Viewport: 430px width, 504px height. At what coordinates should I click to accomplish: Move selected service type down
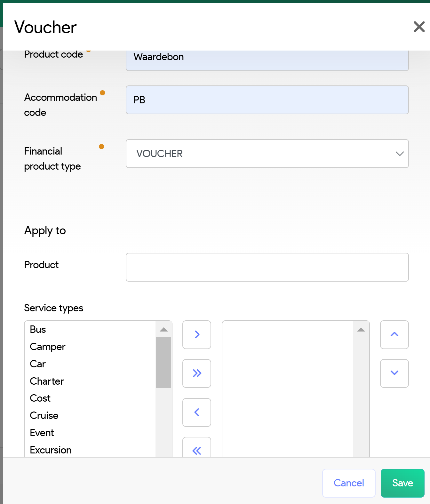coord(394,373)
